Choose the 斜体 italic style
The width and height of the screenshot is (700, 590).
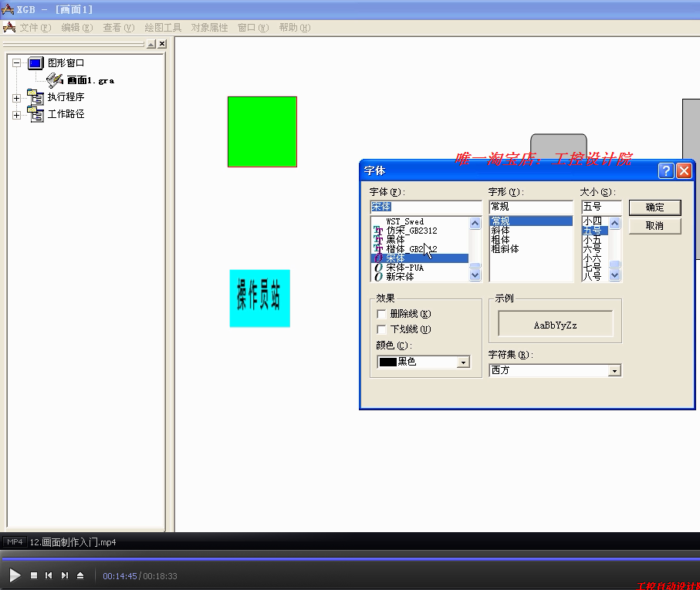point(500,231)
